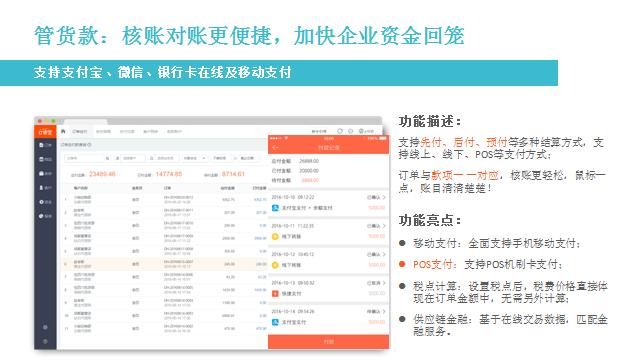Click the unpaid amount value 8714.61
640x360 pixels.
click(233, 174)
